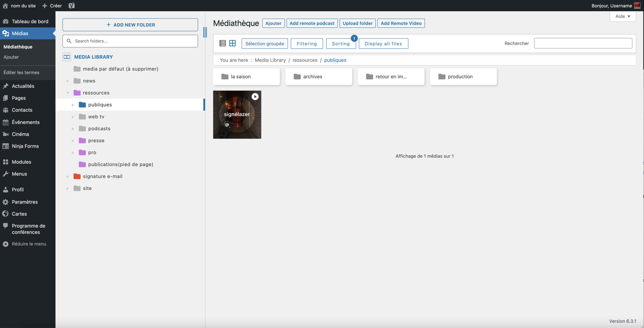Toggle Display all files option
Image resolution: width=644 pixels, height=328 pixels.
[383, 44]
